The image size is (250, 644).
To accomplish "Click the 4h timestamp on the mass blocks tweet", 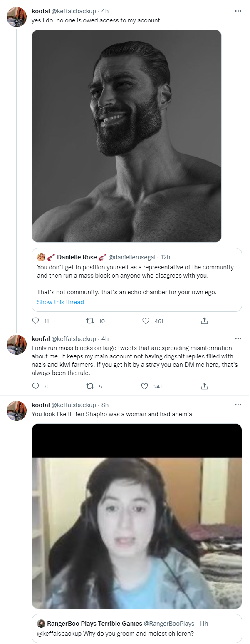I will [105, 339].
